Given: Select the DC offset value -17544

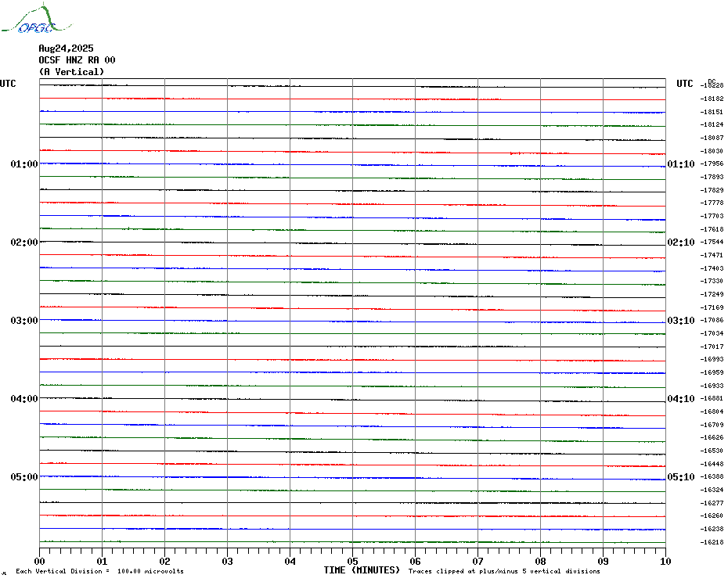Looking at the screenshot, I should point(712,242).
